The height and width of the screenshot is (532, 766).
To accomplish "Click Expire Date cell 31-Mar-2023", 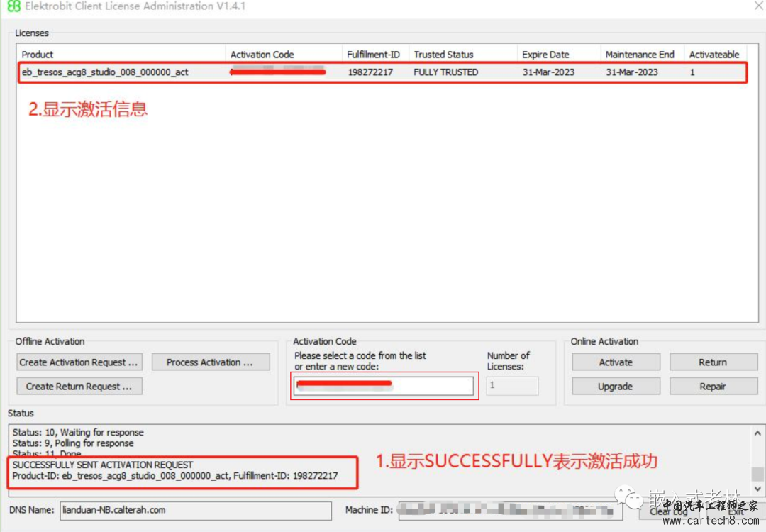I will [548, 72].
